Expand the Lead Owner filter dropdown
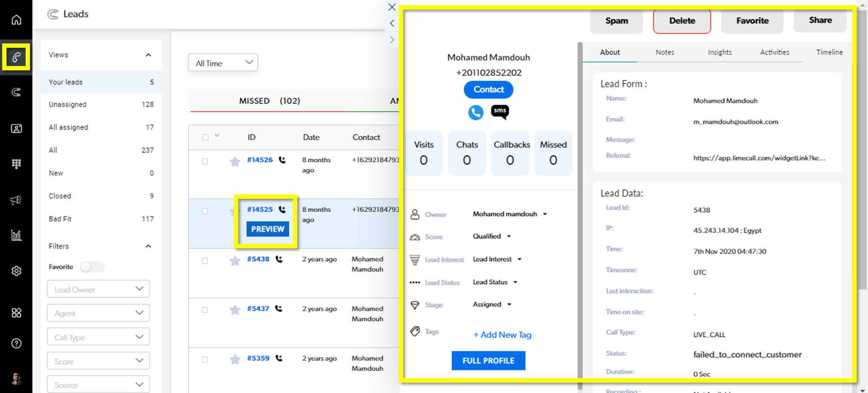Viewport: 868px width, 393px height. point(99,289)
